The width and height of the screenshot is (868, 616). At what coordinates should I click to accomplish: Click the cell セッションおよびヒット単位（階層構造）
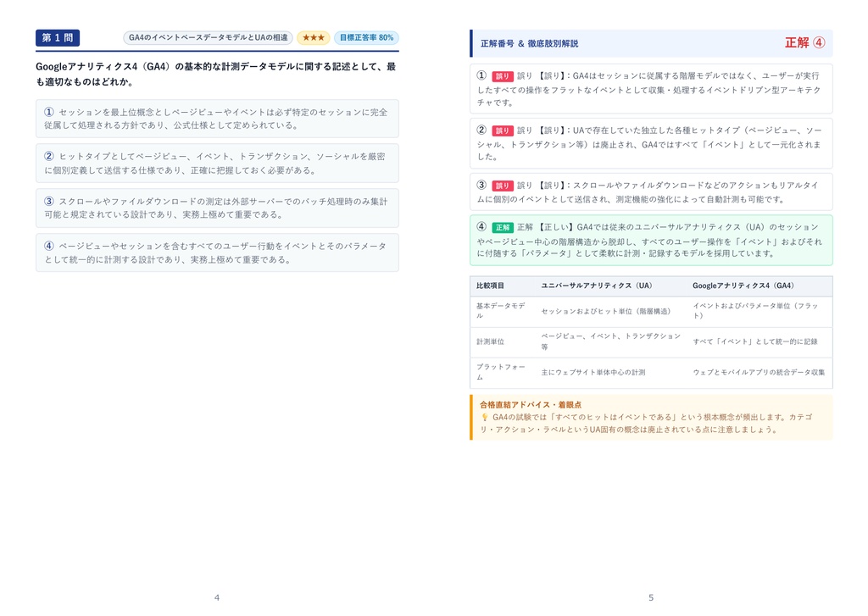(x=605, y=311)
